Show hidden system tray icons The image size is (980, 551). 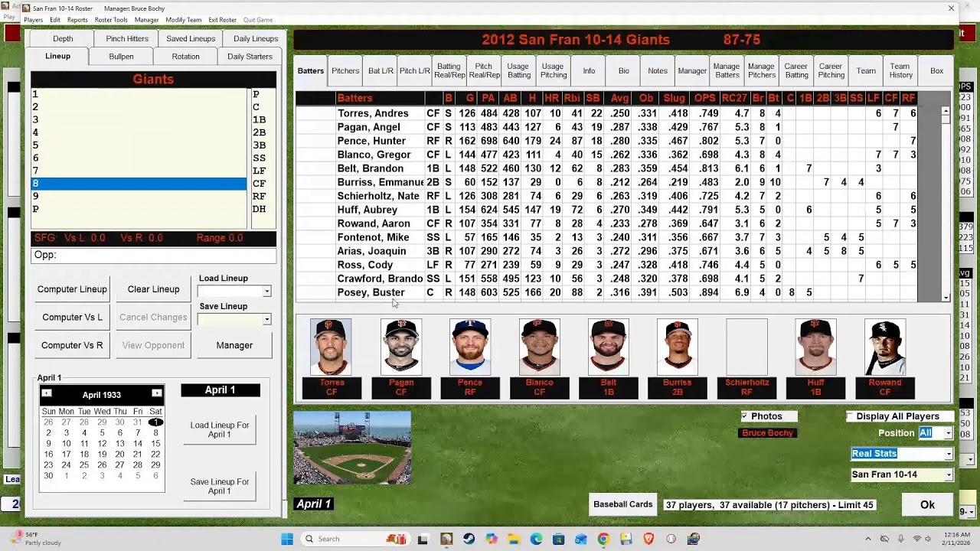point(867,539)
